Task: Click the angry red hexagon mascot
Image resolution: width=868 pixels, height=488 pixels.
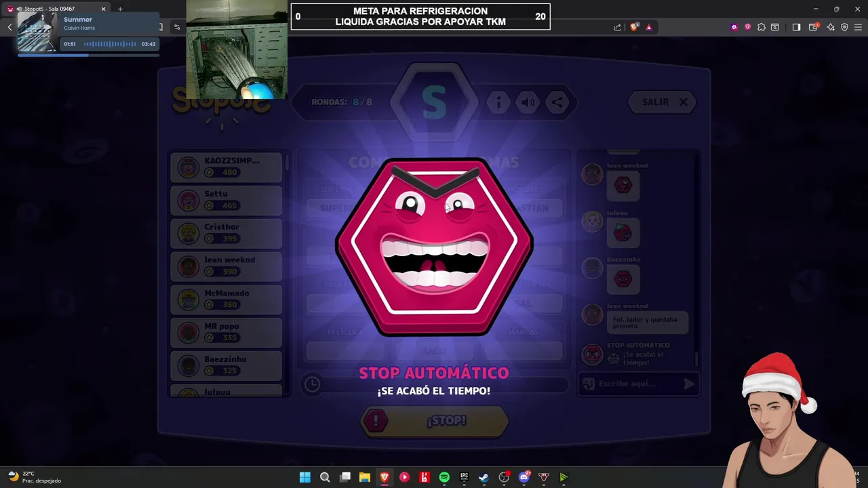Action: click(x=434, y=247)
